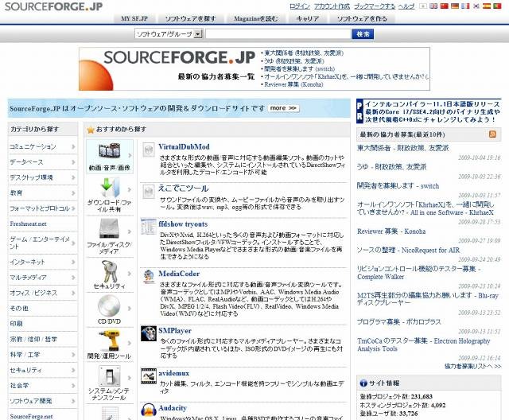The height and width of the screenshot is (420, 509).
Task: Click the avidemux application icon
Action: (x=148, y=374)
